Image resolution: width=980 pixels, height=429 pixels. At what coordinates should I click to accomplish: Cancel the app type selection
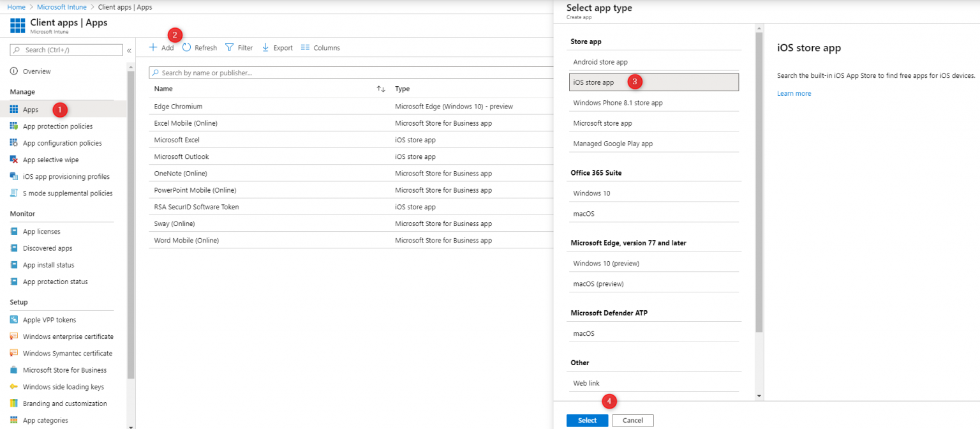[x=632, y=420]
